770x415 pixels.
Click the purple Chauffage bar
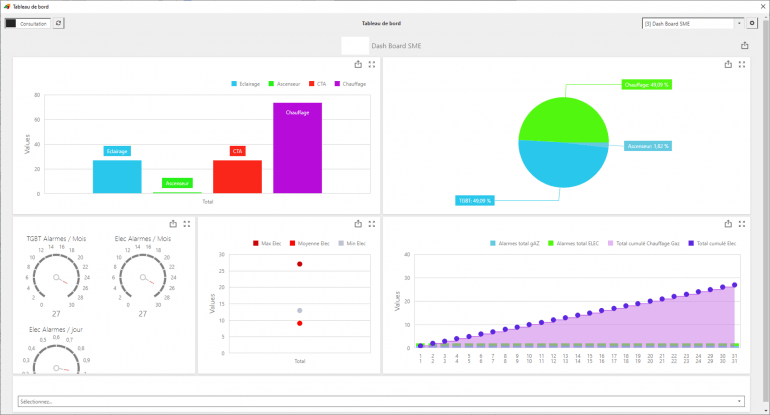point(298,148)
